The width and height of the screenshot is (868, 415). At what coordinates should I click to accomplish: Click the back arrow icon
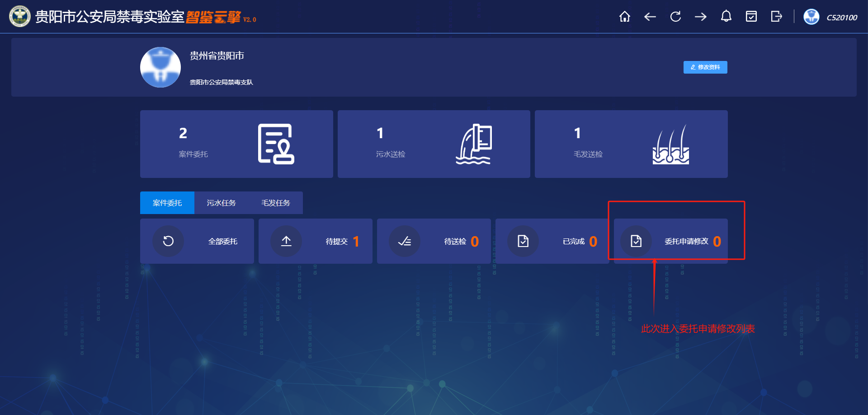click(x=650, y=17)
